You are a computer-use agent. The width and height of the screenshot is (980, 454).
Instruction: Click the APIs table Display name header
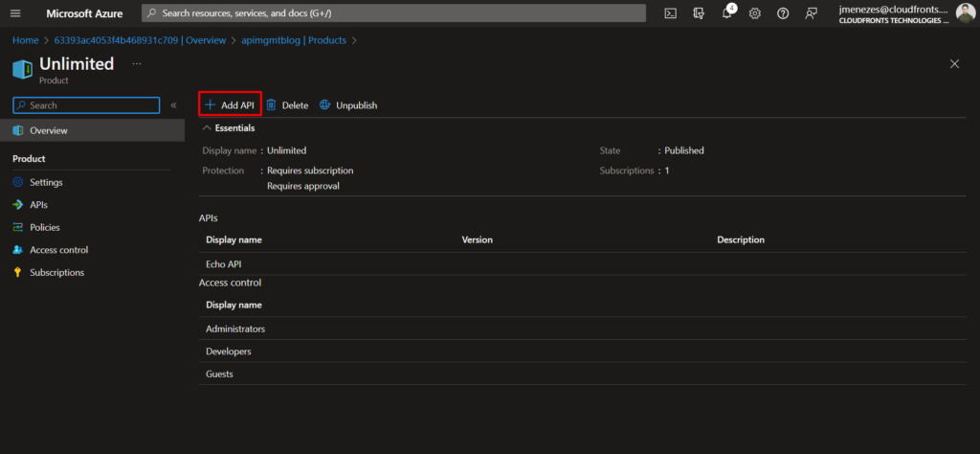point(234,239)
